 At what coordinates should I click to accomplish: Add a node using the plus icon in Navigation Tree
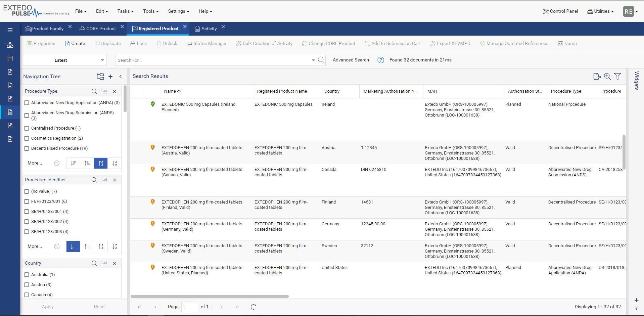110,76
